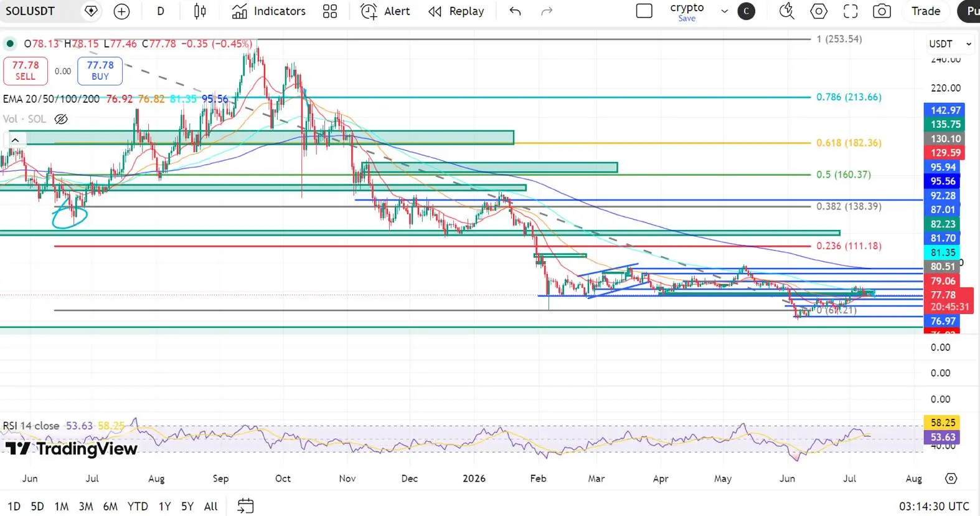
Task: Open quick search lightning icon
Action: [x=786, y=11]
